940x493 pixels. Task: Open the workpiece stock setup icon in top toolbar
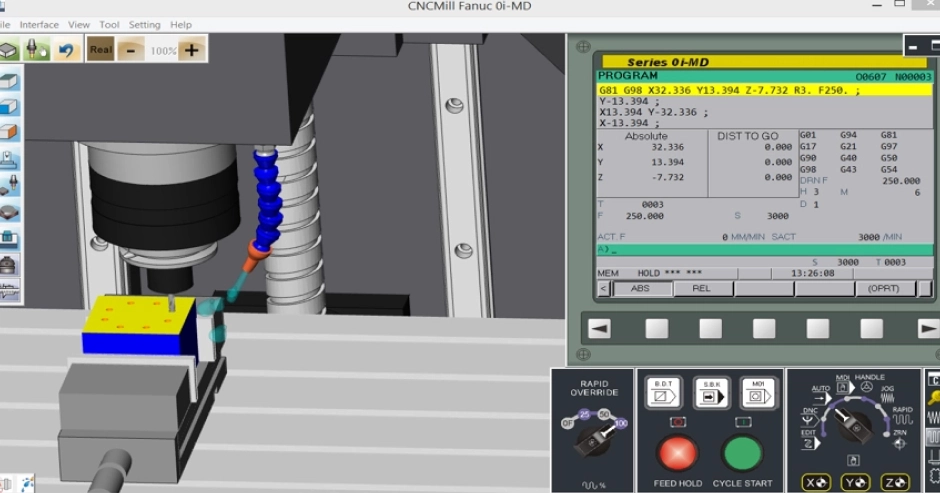tap(8, 49)
